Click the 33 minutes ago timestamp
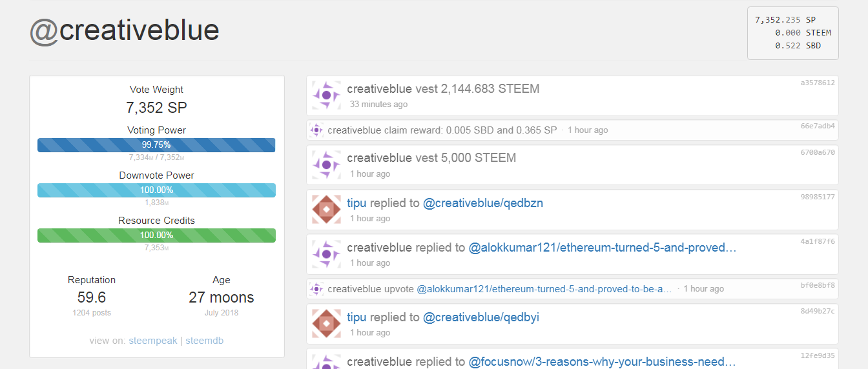This screenshot has height=369, width=868. [x=378, y=105]
